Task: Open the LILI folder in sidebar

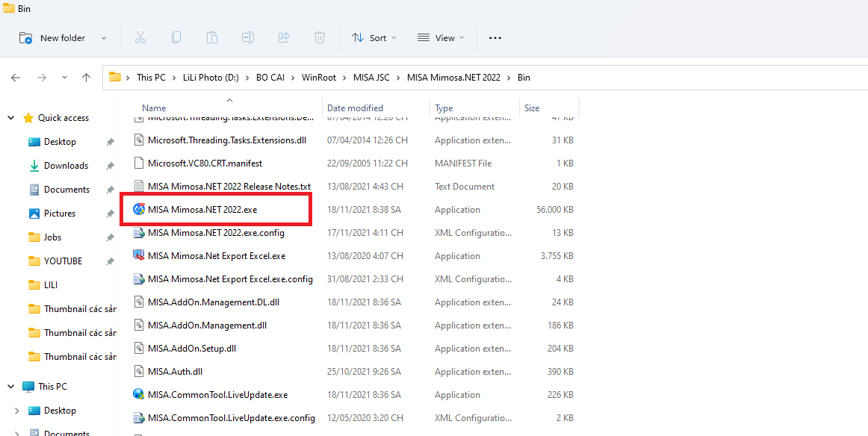Action: coord(51,285)
